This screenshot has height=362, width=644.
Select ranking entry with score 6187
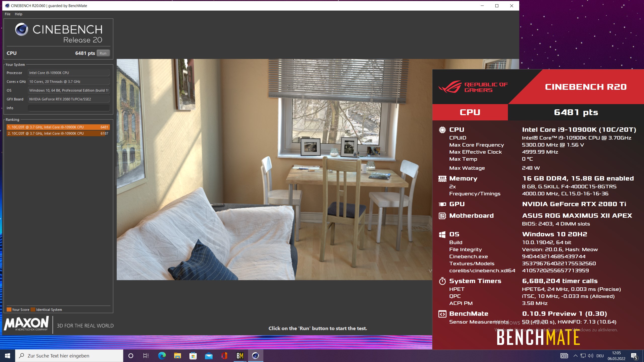coord(58,133)
